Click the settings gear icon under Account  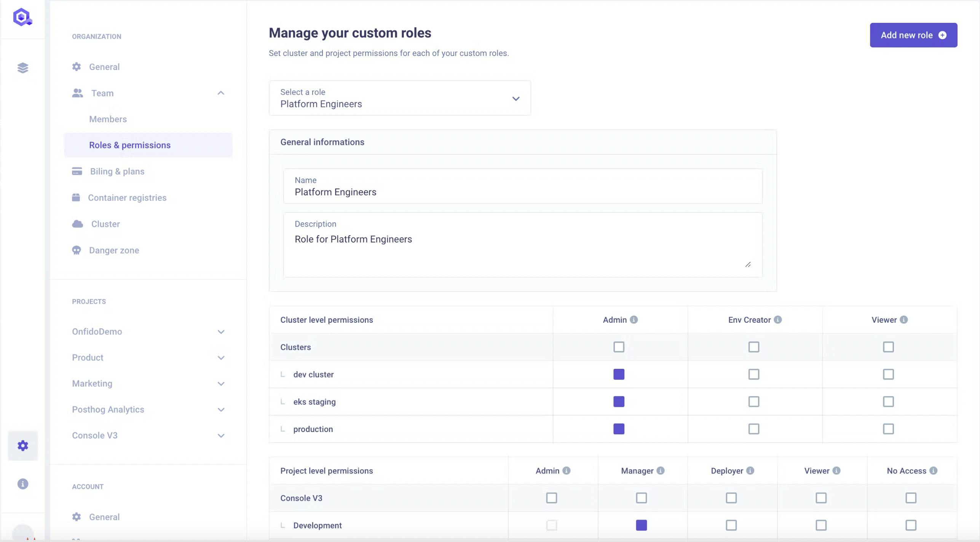point(77,516)
